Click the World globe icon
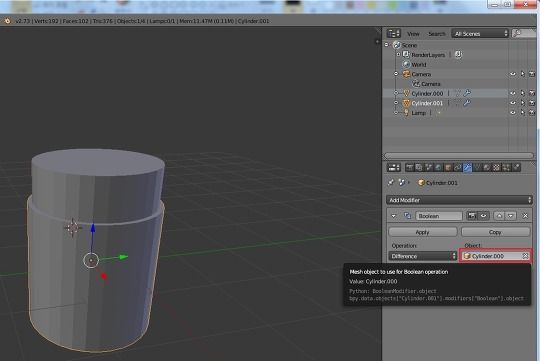The height and width of the screenshot is (361, 540). pos(406,64)
